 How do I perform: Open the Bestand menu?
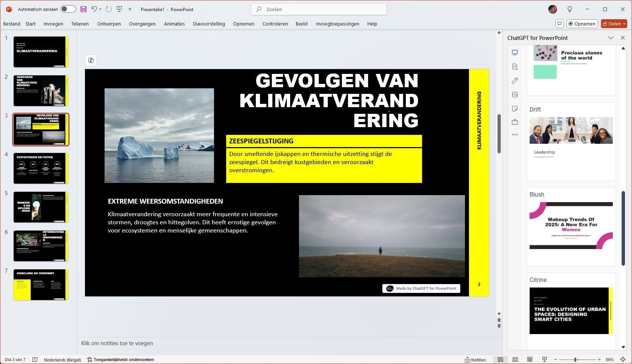pyautogui.click(x=12, y=24)
